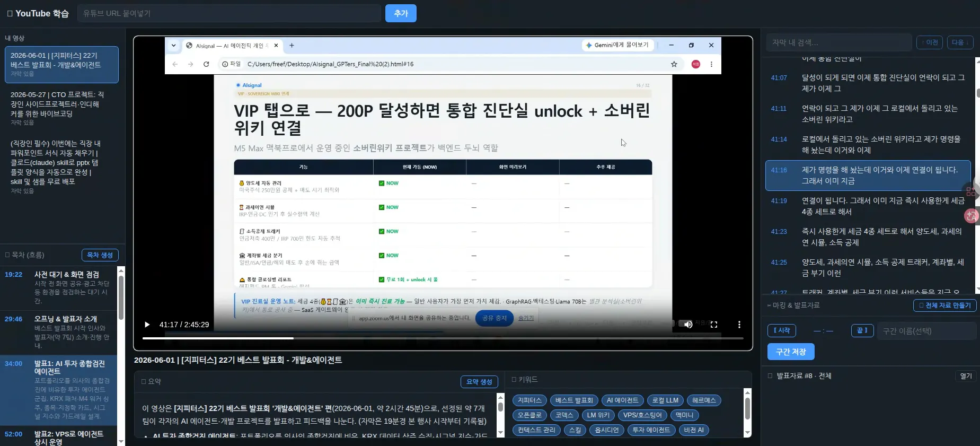
Task: Select the 헤르메스 keyword tag
Action: (704, 400)
